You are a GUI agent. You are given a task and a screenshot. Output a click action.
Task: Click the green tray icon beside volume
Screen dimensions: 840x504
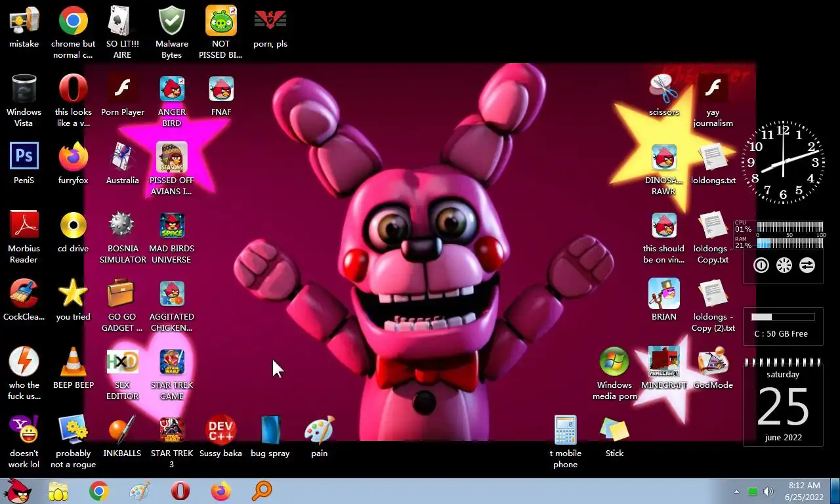click(x=753, y=492)
